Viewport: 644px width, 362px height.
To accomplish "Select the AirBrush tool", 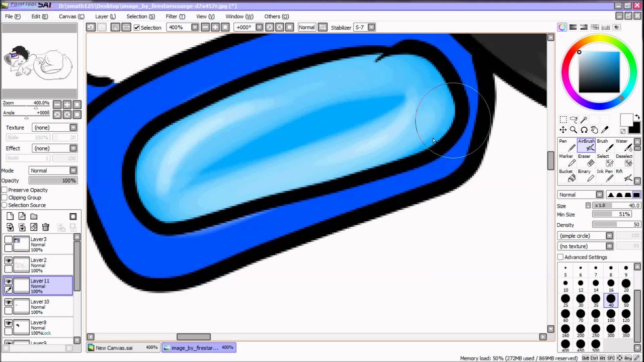I will click(x=586, y=145).
